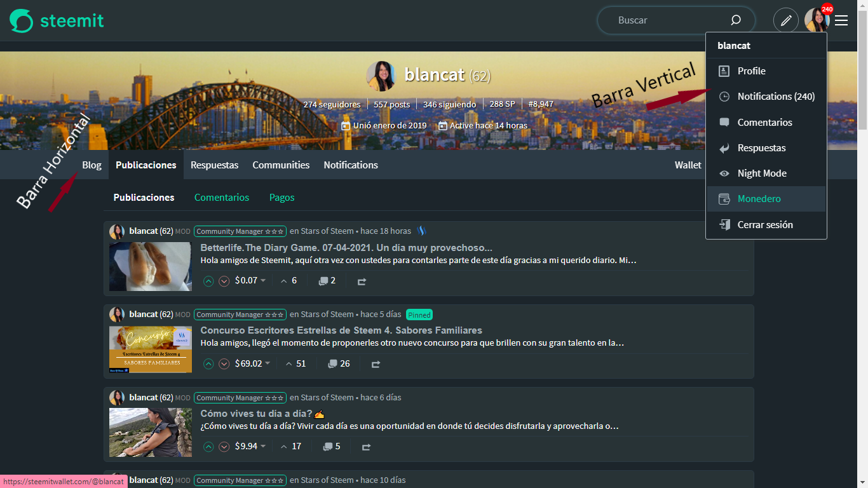868x488 pixels.
Task: Open the Notifications profile tab
Action: click(351, 165)
